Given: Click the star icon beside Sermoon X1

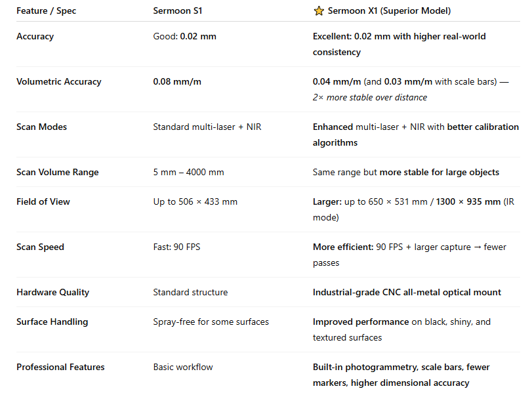Looking at the screenshot, I should click(319, 11).
